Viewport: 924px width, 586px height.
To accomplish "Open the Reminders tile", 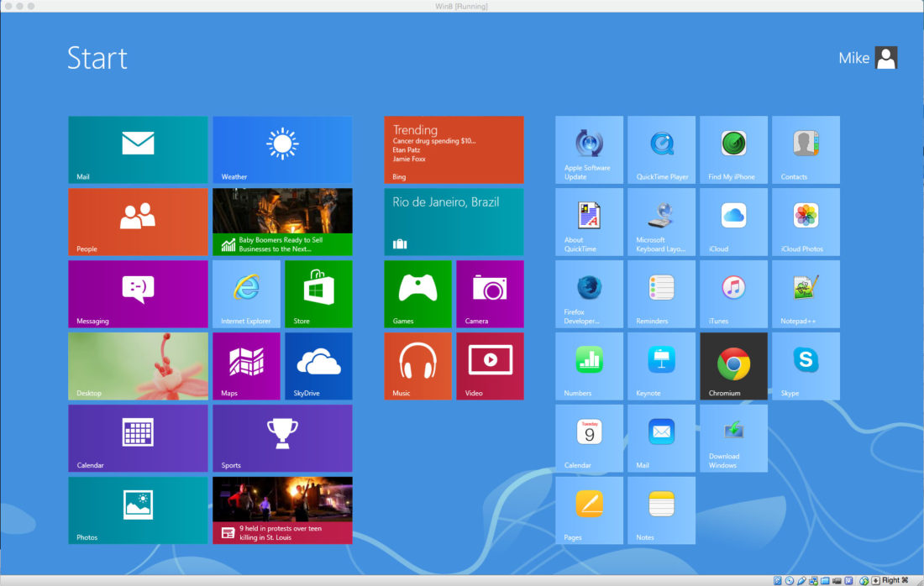I will [x=661, y=294].
